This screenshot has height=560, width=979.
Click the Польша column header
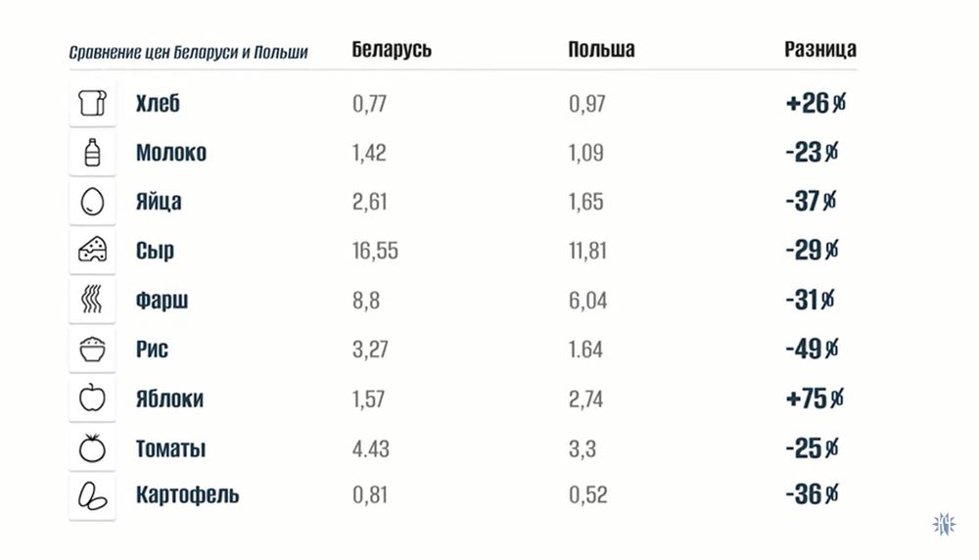click(x=601, y=50)
